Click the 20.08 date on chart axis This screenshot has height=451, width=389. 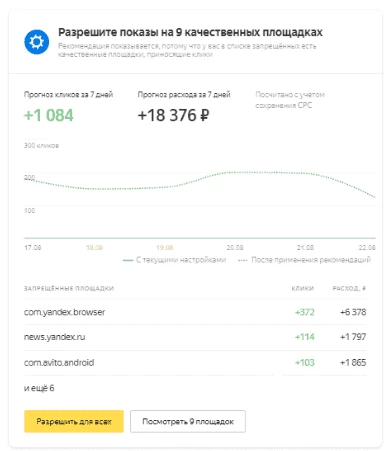click(x=235, y=248)
